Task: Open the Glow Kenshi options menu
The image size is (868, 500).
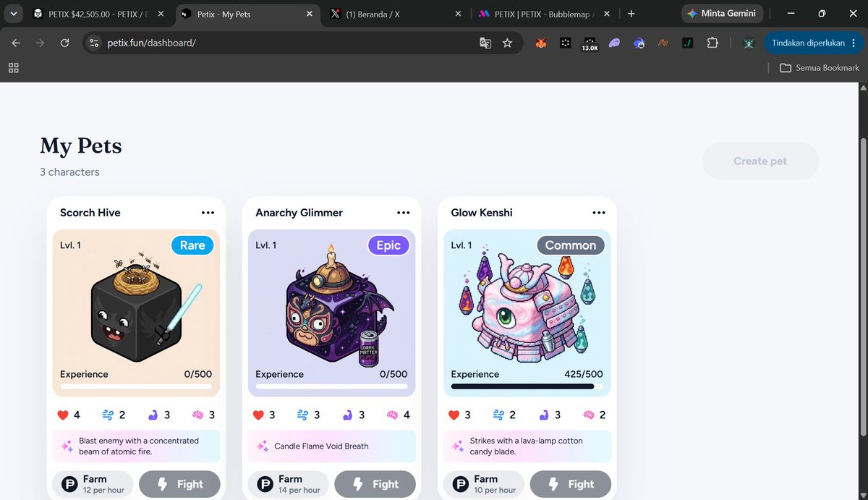Action: pyautogui.click(x=599, y=213)
